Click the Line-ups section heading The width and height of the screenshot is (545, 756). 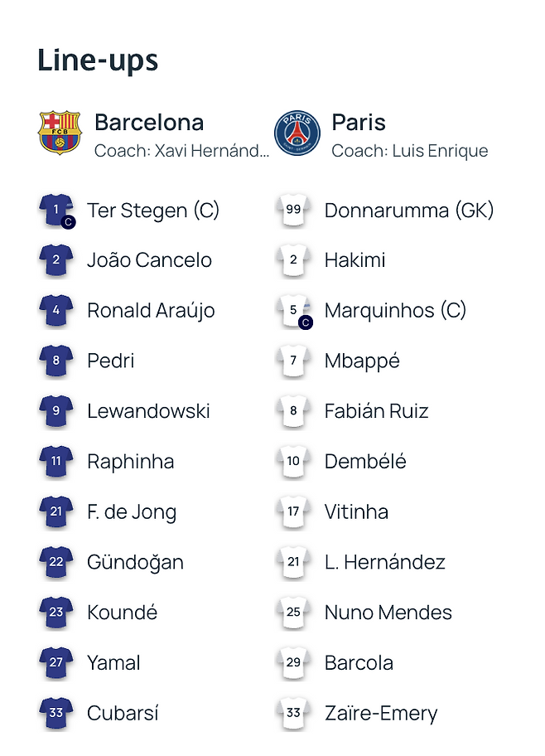pos(98,61)
